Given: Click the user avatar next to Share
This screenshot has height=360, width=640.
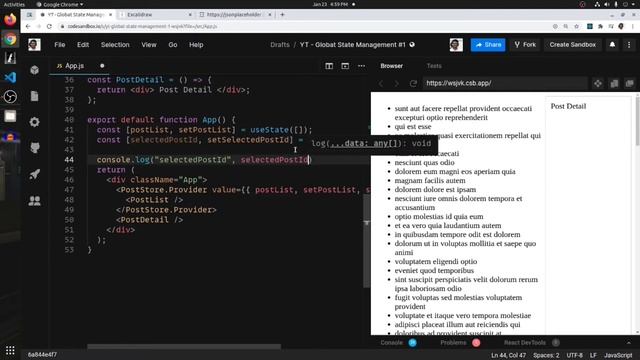Looking at the screenshot, I should tap(456, 44).
